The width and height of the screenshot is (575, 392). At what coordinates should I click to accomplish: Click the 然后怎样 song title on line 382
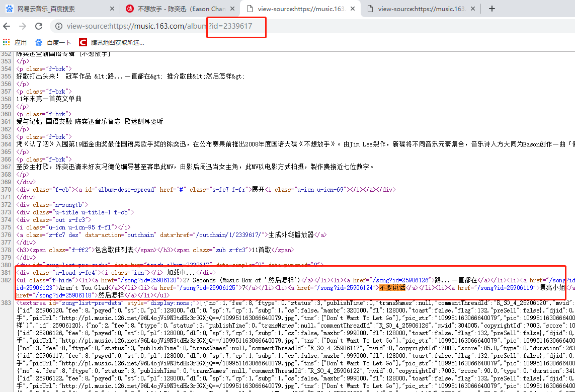111,295
